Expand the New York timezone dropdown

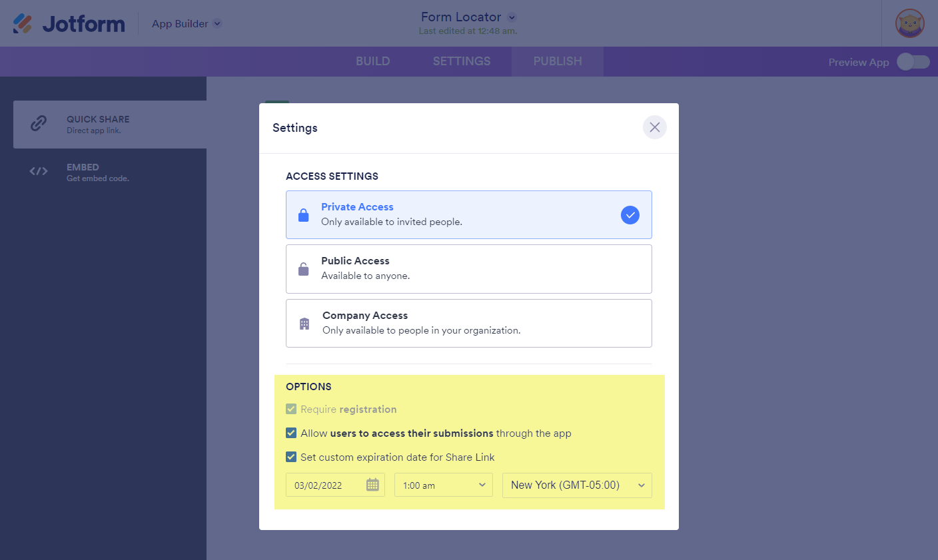[577, 485]
